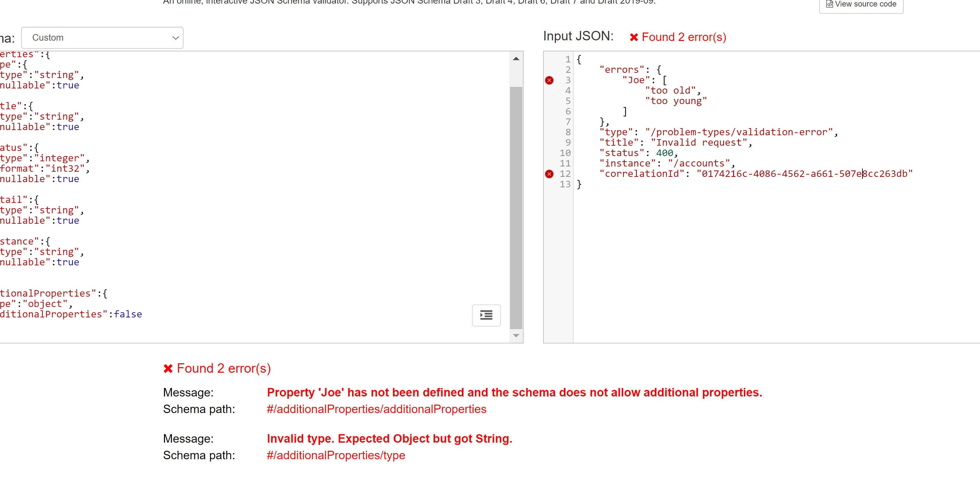Click the indent/format JSON icon in schema editor

(x=486, y=315)
